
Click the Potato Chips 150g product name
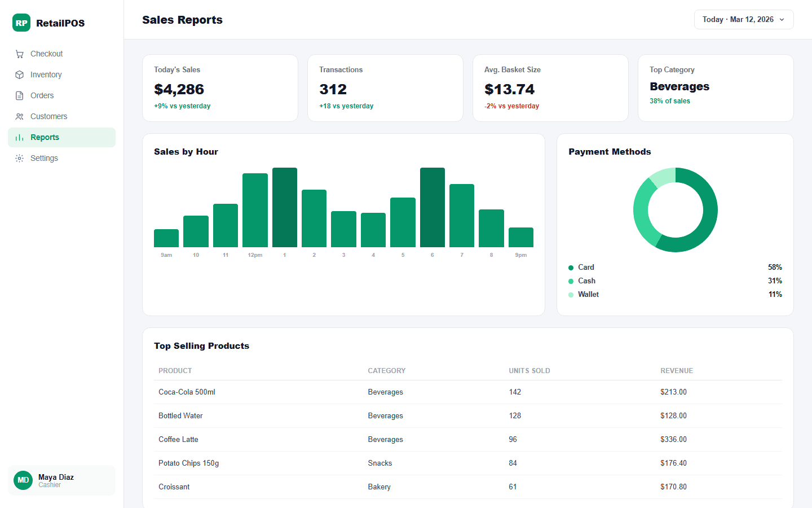pos(188,463)
